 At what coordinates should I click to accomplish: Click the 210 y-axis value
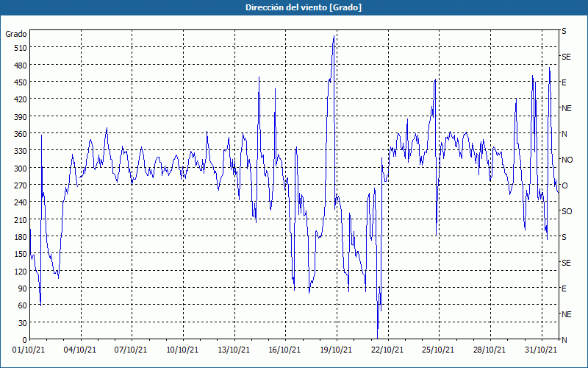click(x=20, y=219)
